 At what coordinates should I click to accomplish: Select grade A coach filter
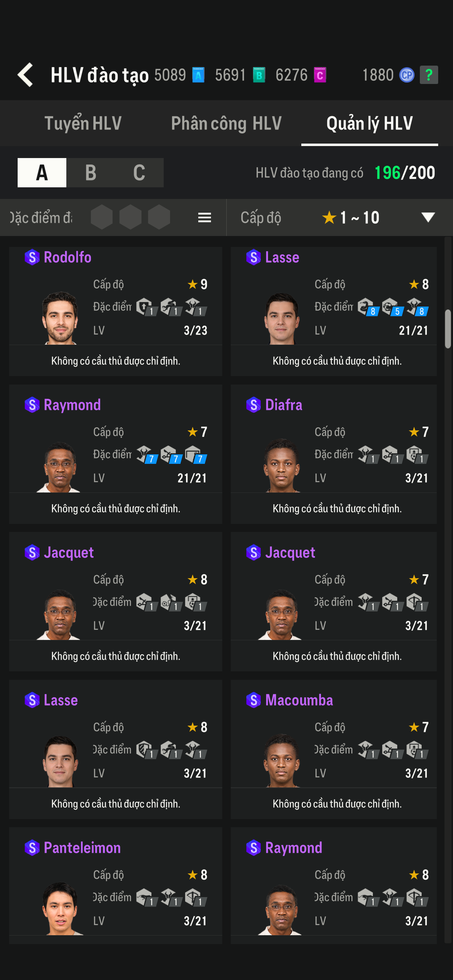pos(42,173)
